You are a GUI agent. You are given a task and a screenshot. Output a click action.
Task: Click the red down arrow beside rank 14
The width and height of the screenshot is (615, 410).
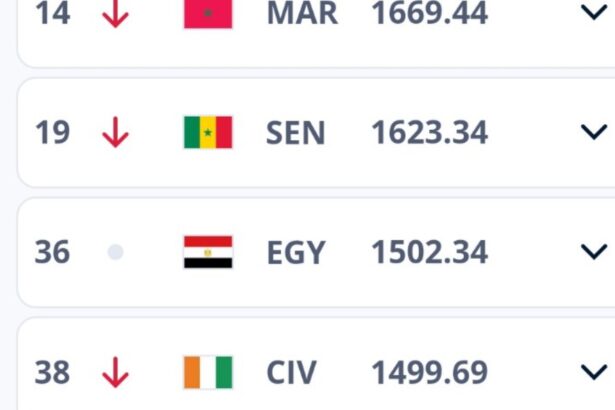(x=116, y=13)
